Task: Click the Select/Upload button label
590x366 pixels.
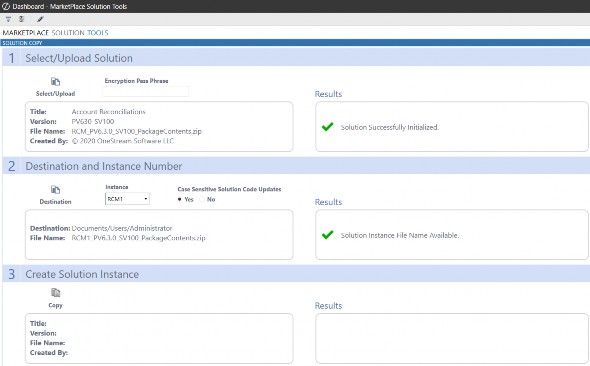Action: [55, 94]
